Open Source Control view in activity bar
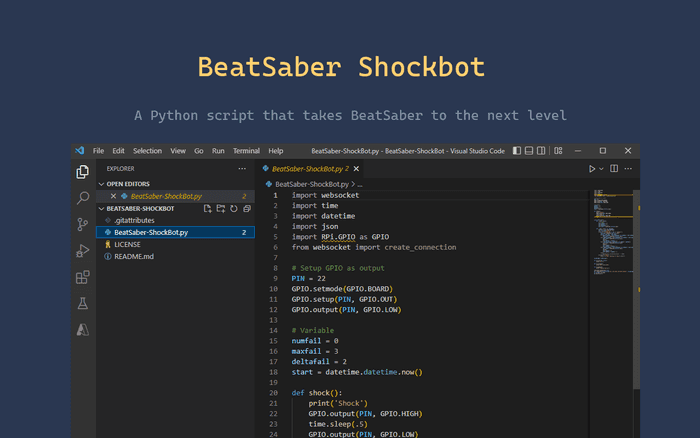 pos(83,224)
